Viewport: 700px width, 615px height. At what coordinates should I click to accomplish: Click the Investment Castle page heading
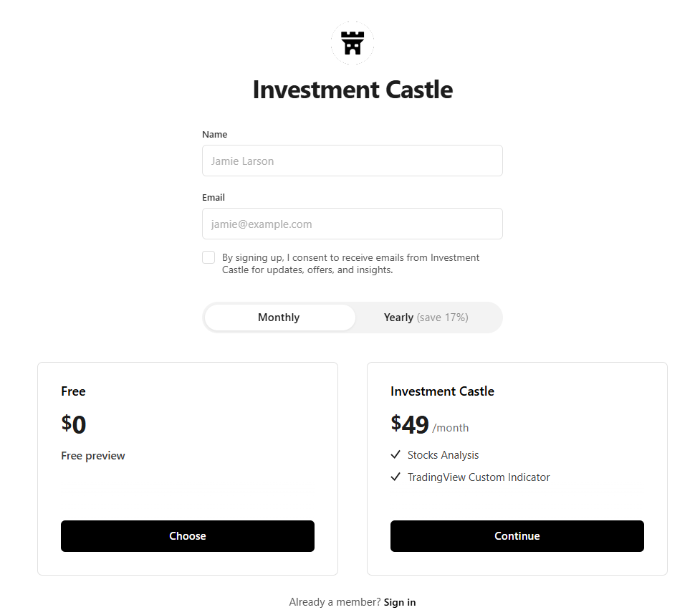pos(353,90)
